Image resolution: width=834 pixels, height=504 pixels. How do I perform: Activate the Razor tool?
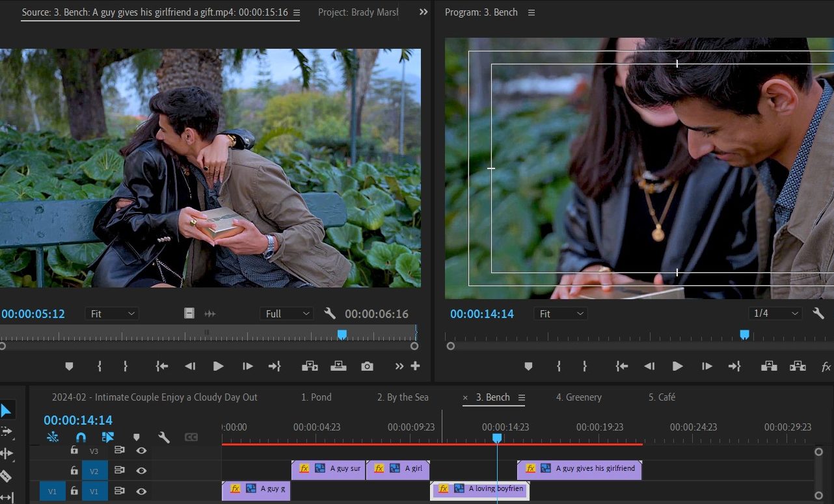point(5,476)
